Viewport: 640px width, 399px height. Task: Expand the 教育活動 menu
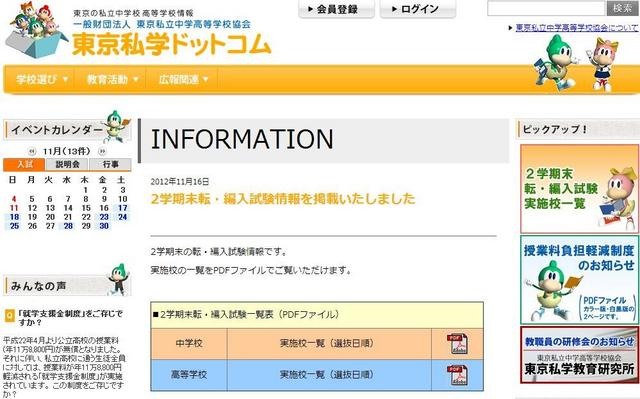[112, 79]
